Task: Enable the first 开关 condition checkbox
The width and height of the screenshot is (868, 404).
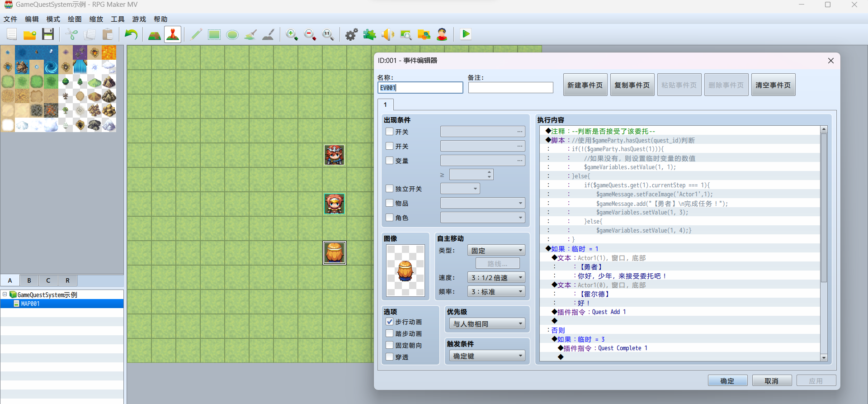Action: pos(389,132)
